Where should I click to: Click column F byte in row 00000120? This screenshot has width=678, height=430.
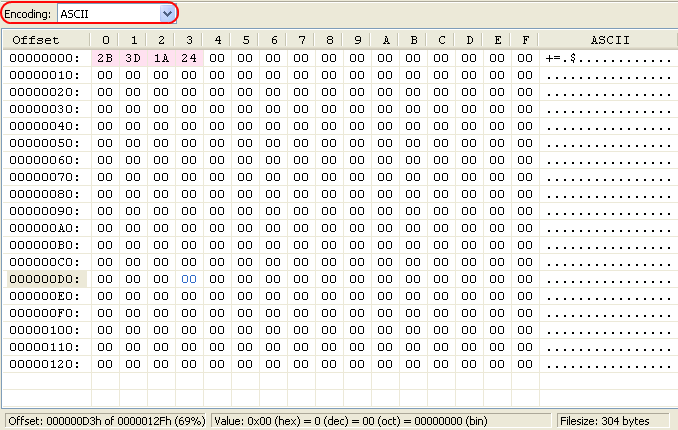(x=525, y=364)
